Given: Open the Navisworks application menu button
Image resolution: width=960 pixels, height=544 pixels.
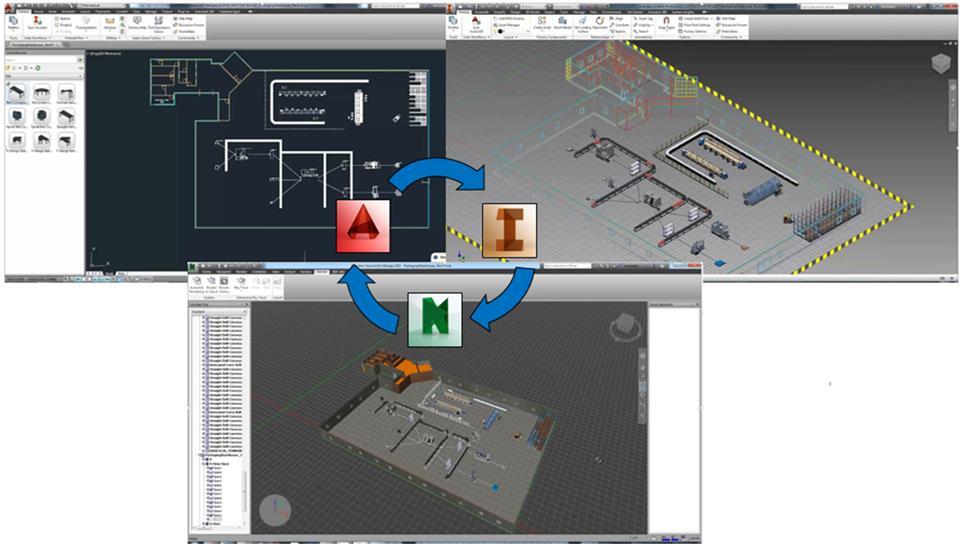Looking at the screenshot, I should pyautogui.click(x=192, y=267).
